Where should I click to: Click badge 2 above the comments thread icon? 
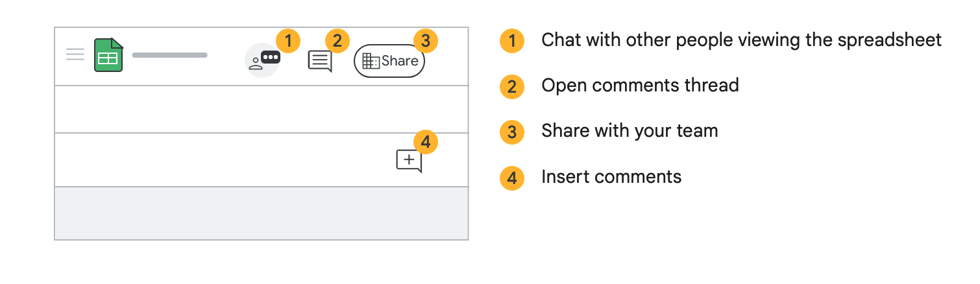point(337,41)
